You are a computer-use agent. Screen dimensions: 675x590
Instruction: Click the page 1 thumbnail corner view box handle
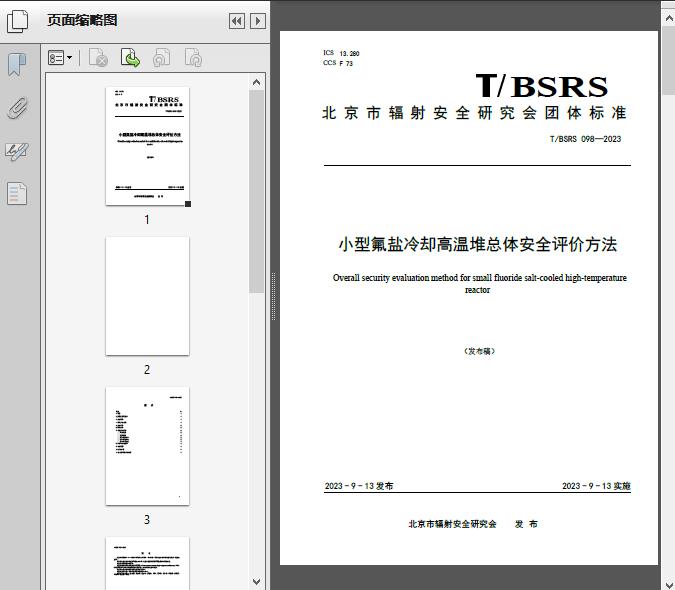click(188, 204)
